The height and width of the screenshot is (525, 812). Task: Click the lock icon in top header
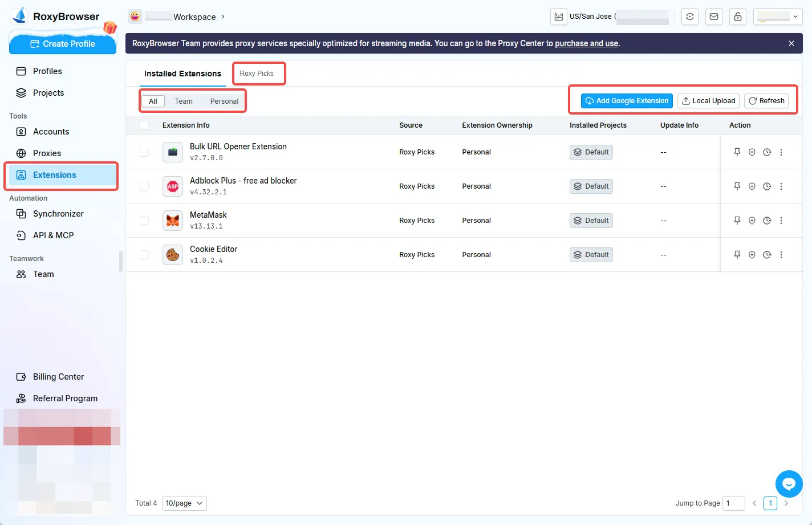click(x=738, y=17)
